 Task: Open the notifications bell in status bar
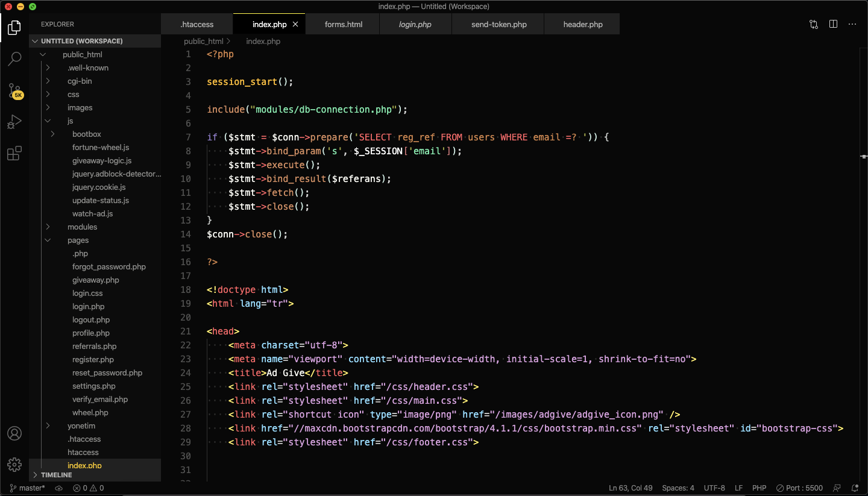tap(855, 488)
